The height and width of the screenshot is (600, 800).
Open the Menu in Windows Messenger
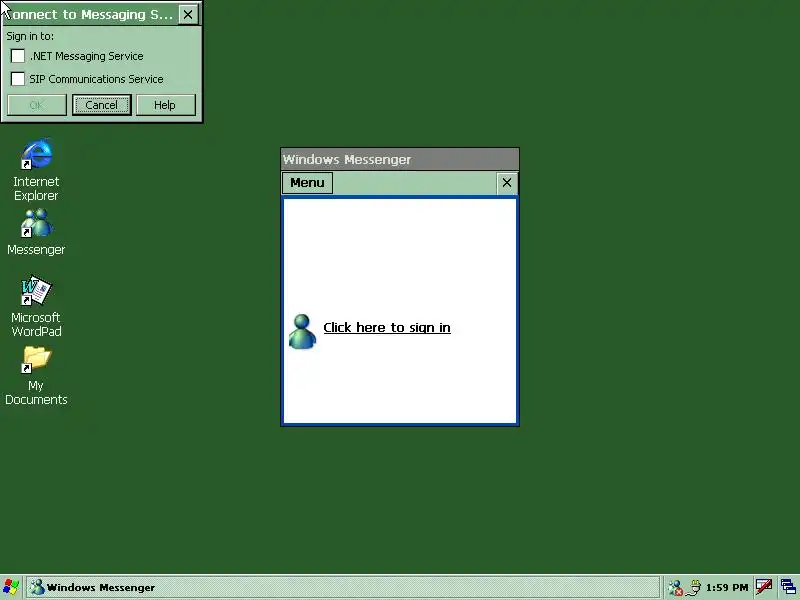pos(307,183)
